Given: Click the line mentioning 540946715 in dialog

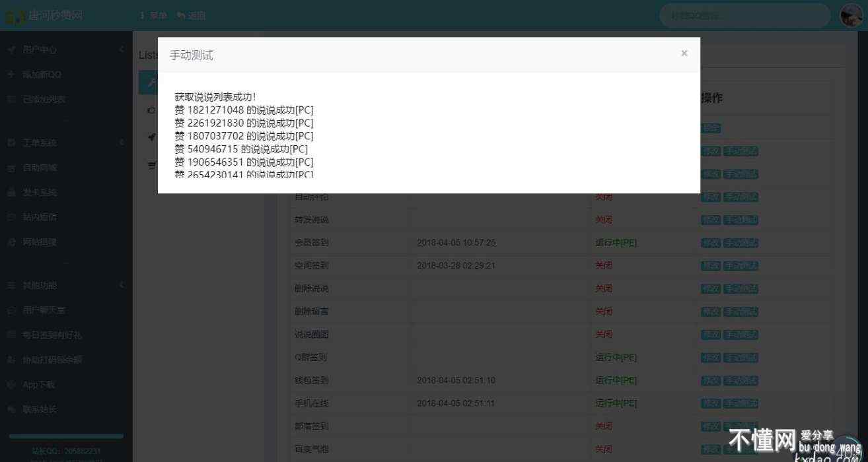Looking at the screenshot, I should [x=241, y=149].
